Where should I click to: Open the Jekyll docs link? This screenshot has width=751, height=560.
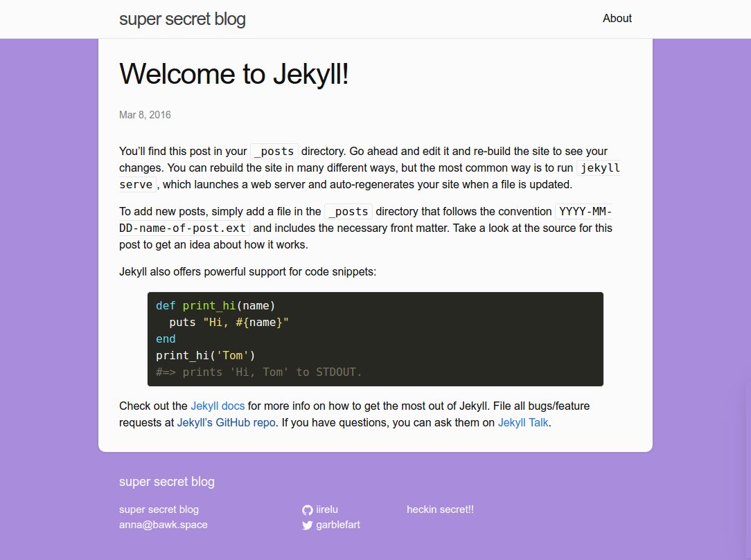click(x=218, y=406)
